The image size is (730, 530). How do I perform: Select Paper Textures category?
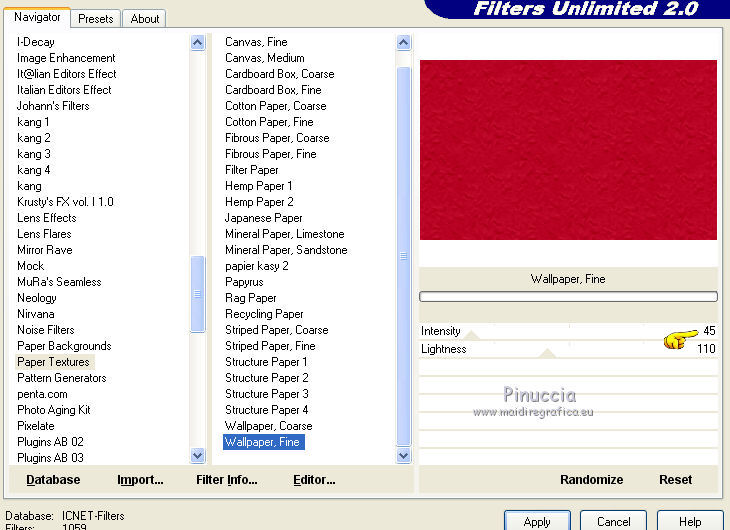click(x=53, y=362)
